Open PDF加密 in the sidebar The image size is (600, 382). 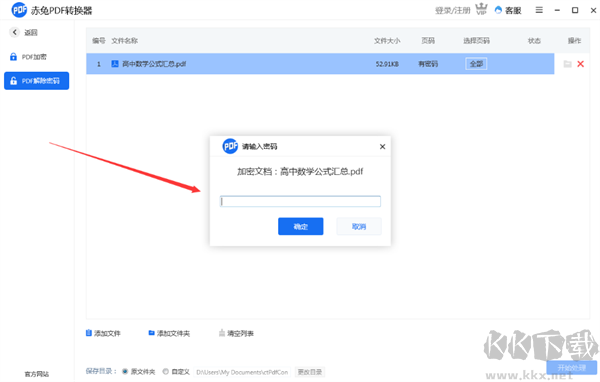28,57
